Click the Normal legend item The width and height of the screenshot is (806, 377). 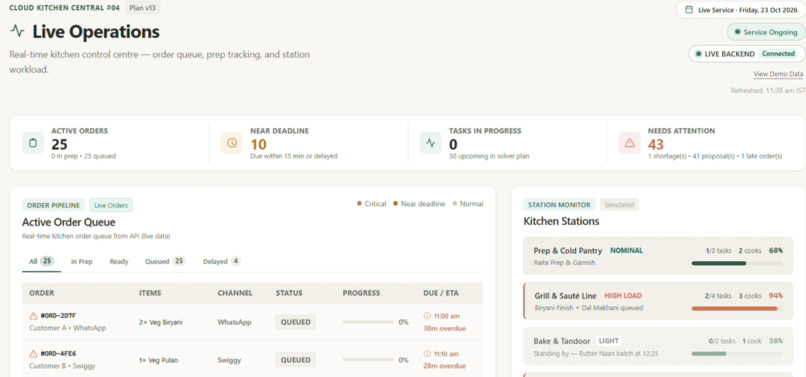[468, 204]
